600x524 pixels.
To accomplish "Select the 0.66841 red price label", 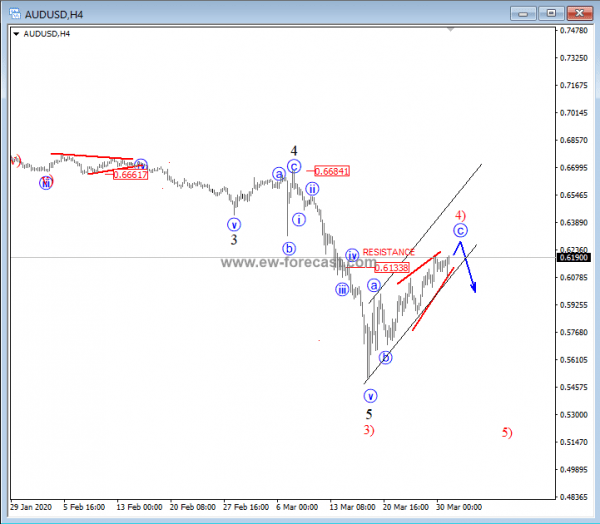I will (x=333, y=171).
